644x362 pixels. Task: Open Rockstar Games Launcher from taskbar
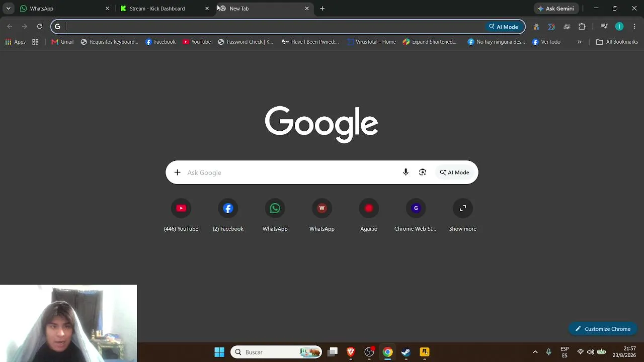[x=425, y=352]
